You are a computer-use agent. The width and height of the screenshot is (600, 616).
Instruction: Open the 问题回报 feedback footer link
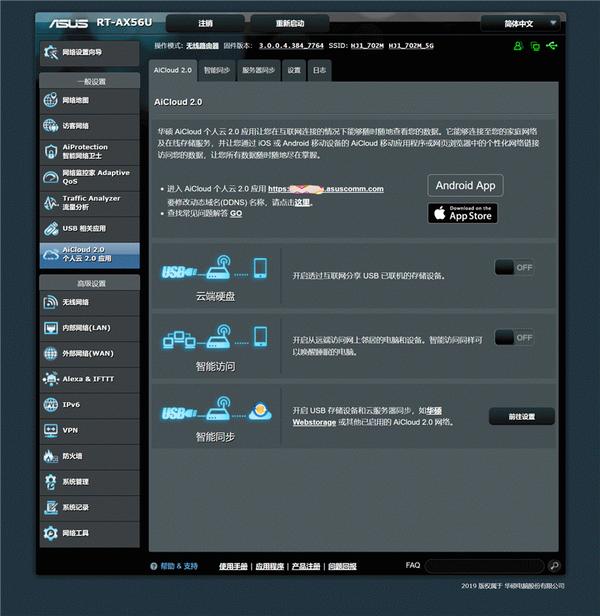pyautogui.click(x=342, y=566)
